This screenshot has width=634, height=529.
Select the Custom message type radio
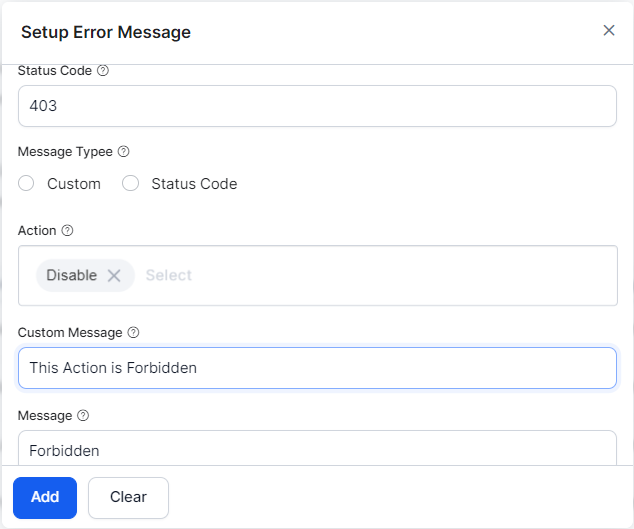tap(27, 184)
